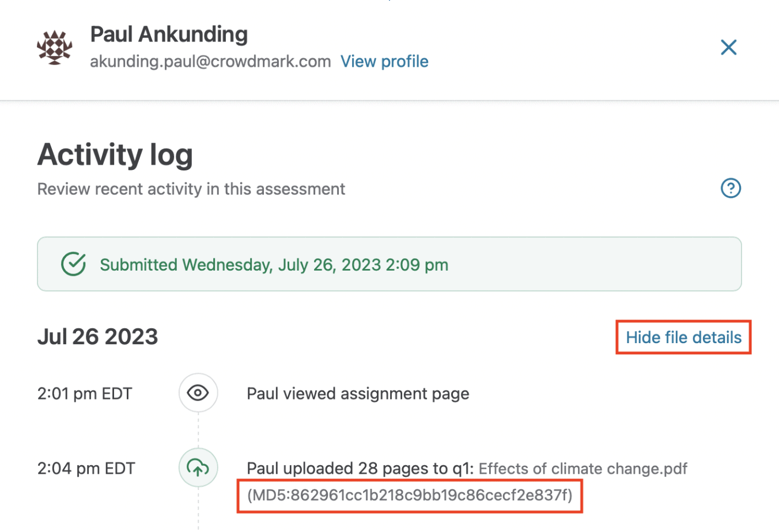Toggle file detail display for uploads
779x532 pixels.
click(x=683, y=337)
